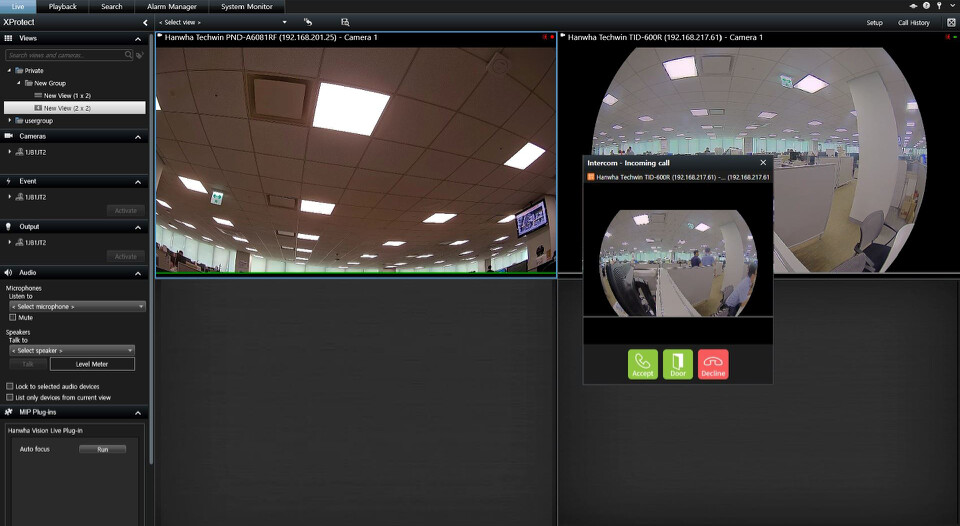Open the Select speaker dropdown

pyautogui.click(x=72, y=350)
